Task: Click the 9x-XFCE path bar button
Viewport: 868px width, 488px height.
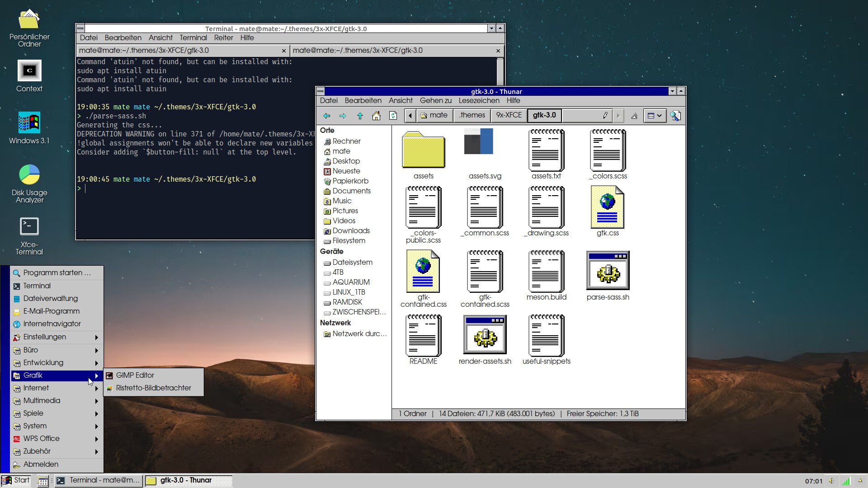Action: pos(509,115)
